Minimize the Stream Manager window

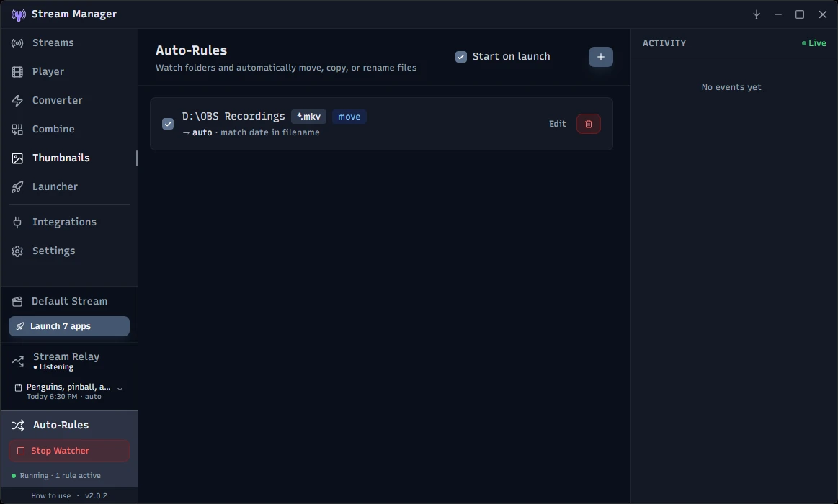778,14
